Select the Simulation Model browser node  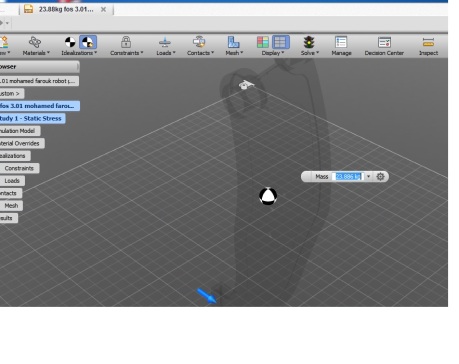[20, 131]
